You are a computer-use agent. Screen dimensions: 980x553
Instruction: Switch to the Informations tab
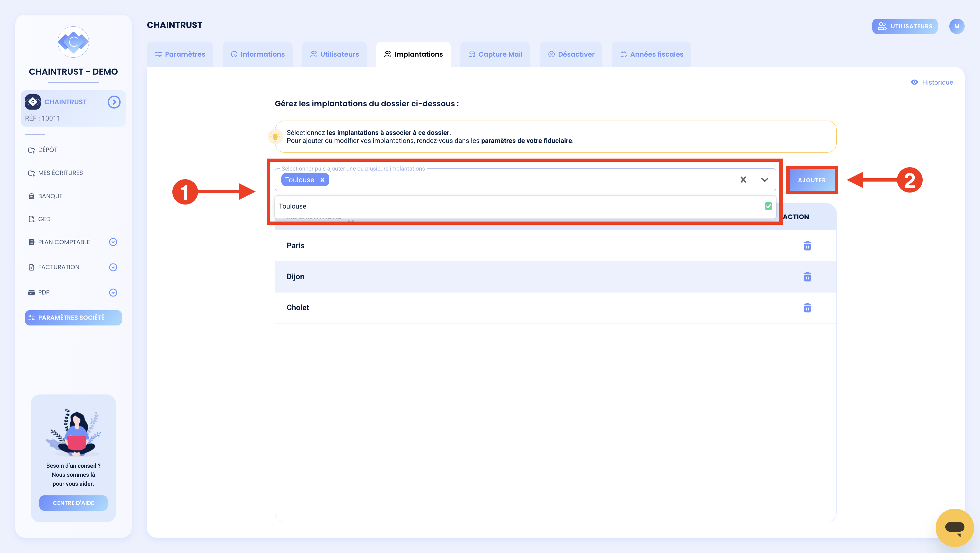point(258,54)
